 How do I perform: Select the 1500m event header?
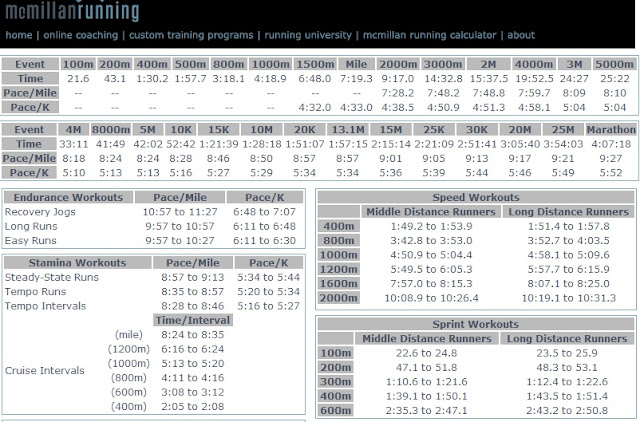pyautogui.click(x=315, y=64)
